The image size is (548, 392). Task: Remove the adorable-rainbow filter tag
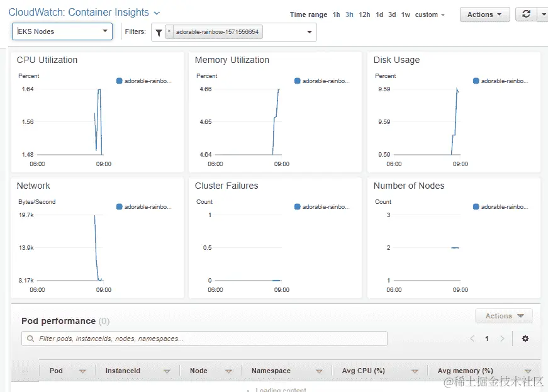(169, 31)
